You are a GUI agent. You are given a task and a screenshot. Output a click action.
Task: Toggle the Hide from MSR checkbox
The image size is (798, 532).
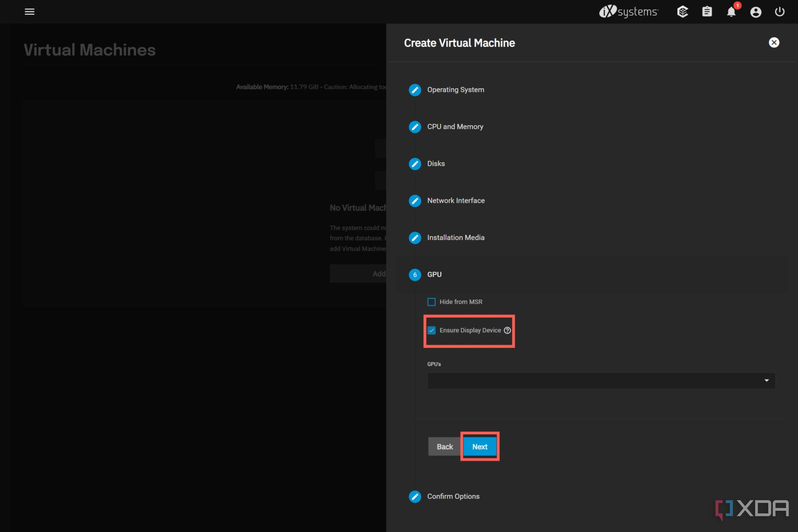click(x=431, y=302)
